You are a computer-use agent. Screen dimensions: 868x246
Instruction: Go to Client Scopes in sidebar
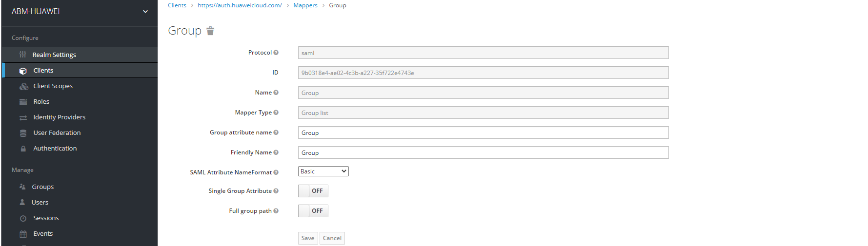pyautogui.click(x=53, y=86)
